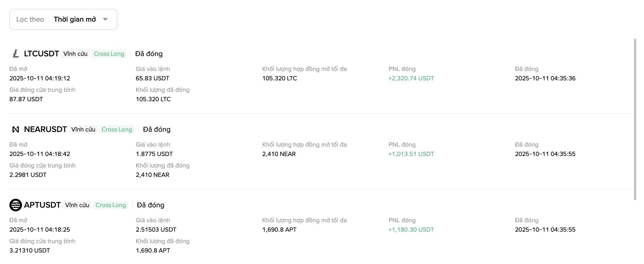Click the Cross Long tag on LTCUSDT
This screenshot has width=644, height=264.
(109, 54)
